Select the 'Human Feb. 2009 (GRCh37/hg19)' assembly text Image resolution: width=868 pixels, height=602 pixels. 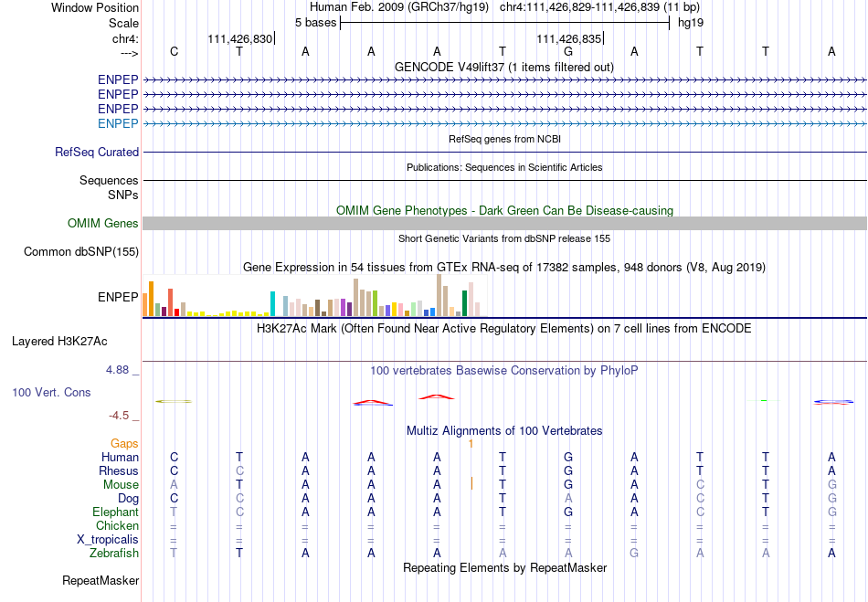pyautogui.click(x=399, y=7)
